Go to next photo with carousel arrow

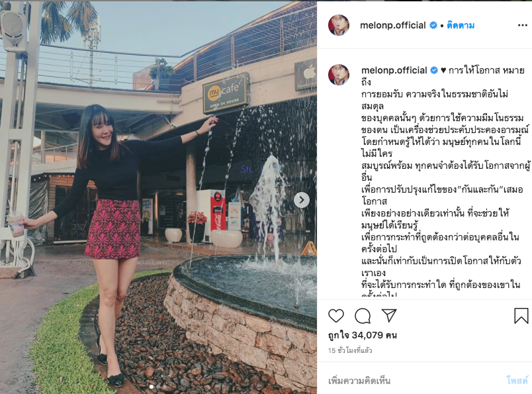[302, 200]
